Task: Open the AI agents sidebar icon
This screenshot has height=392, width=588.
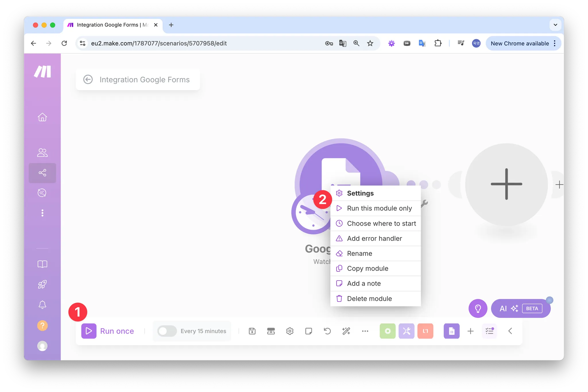Action: (x=42, y=193)
